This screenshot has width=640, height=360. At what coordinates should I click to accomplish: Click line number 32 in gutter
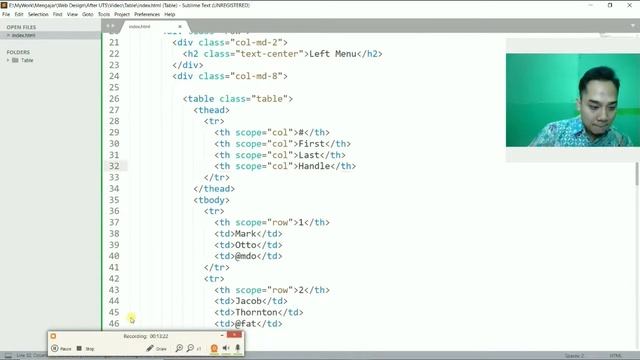click(114, 166)
